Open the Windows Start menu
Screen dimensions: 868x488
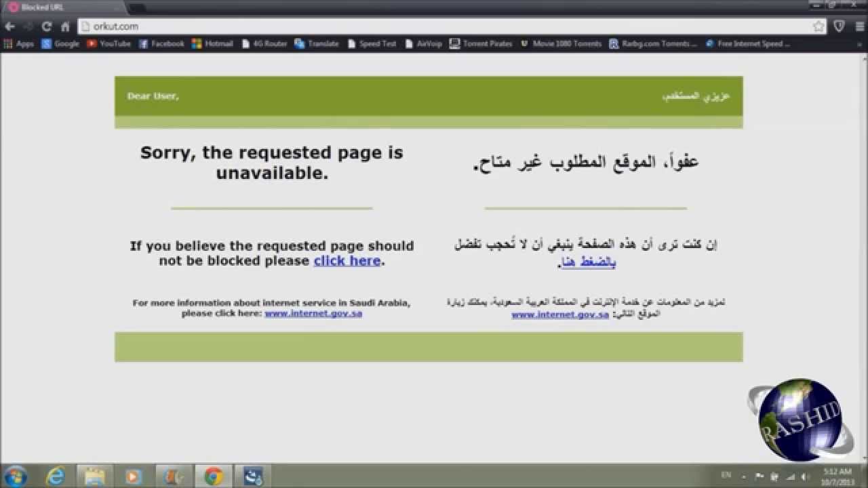[x=15, y=476]
